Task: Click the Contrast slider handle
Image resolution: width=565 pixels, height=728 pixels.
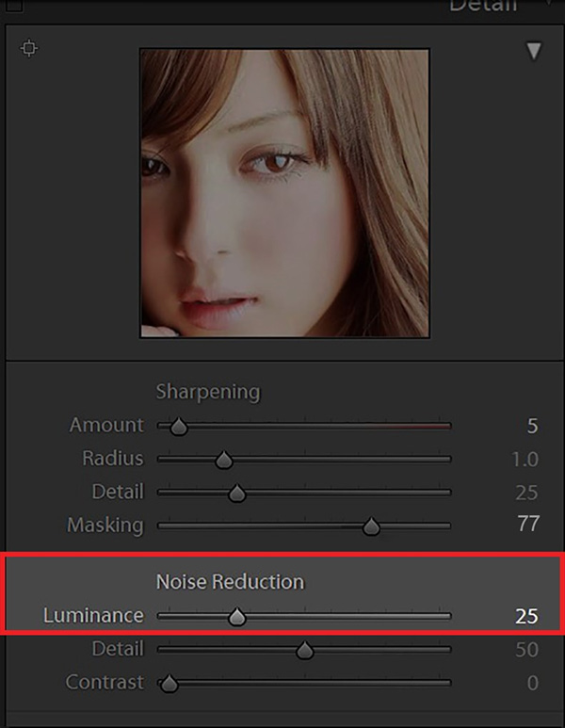Action: [169, 684]
